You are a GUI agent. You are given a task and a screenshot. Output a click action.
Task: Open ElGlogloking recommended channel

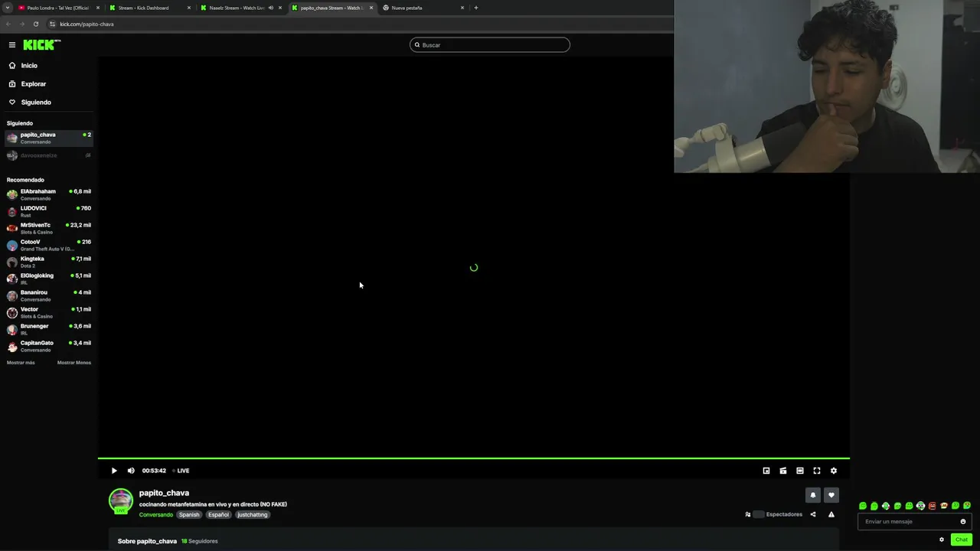click(x=48, y=279)
